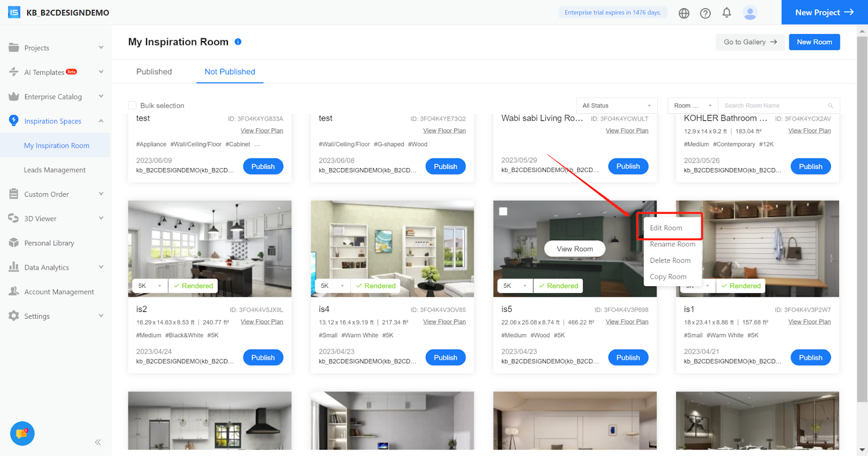This screenshot has width=868, height=456.
Task: Open View Floor Plan for is1
Action: pos(809,322)
